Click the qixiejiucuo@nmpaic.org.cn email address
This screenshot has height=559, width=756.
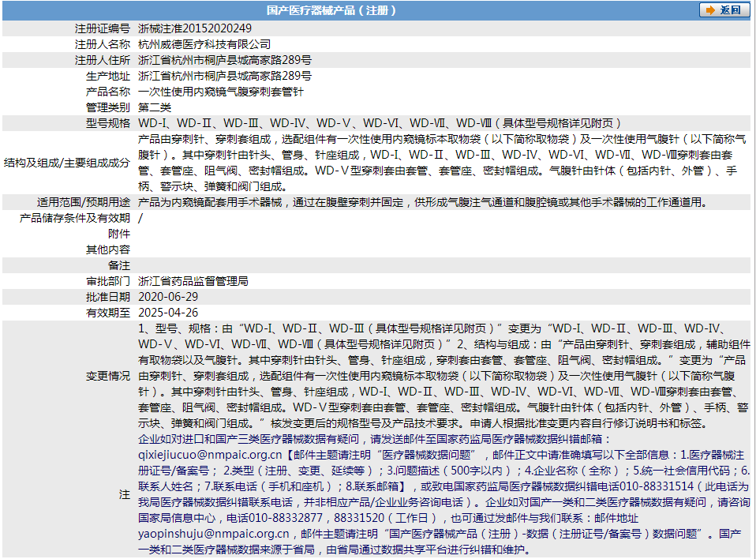210,455
